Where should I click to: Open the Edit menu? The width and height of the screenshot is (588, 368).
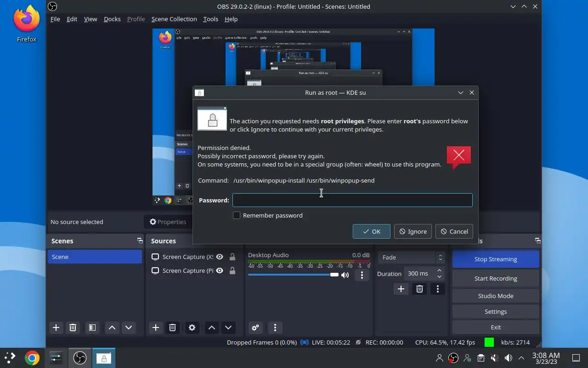point(72,19)
